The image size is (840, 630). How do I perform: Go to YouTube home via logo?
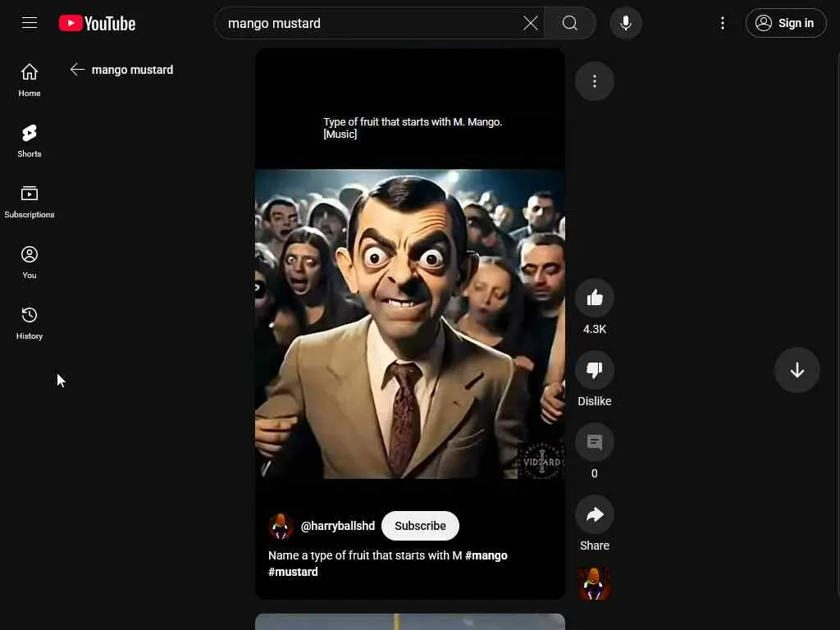97,24
